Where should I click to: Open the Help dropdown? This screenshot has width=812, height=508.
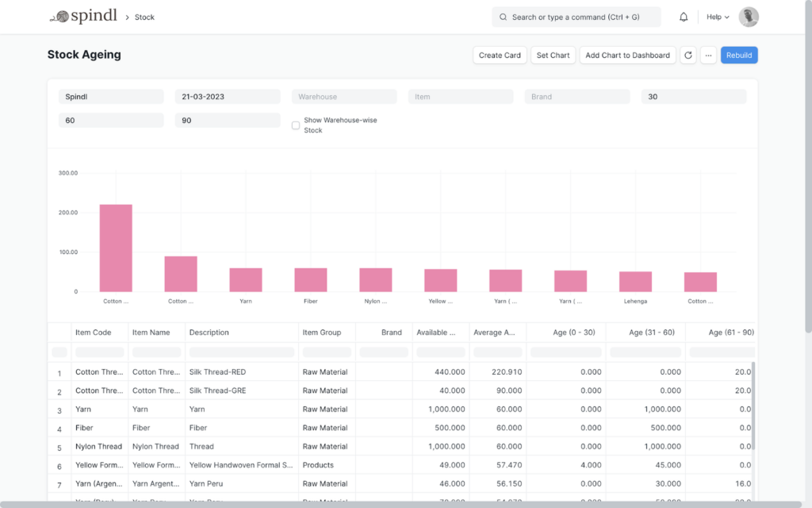pyautogui.click(x=716, y=17)
